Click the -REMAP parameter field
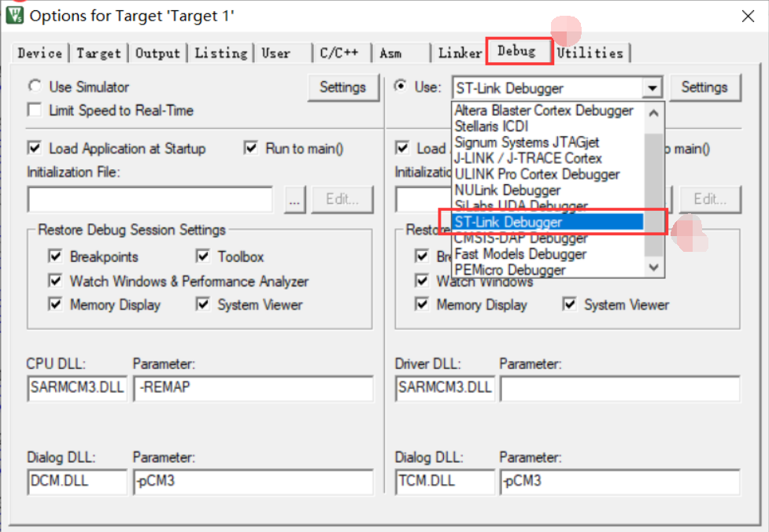Viewport: 769px width, 532px height. tap(253, 388)
